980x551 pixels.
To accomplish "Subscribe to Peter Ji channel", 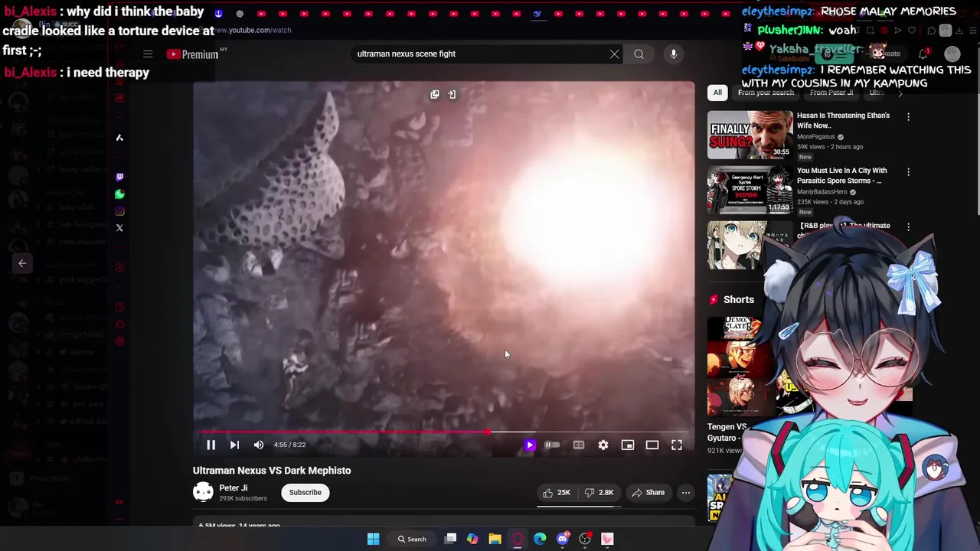I will pos(305,493).
